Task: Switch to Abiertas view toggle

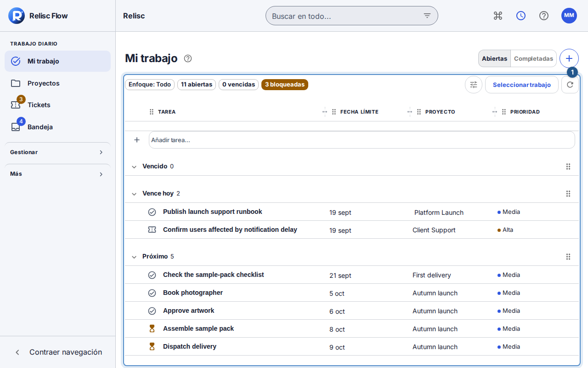Action: click(x=494, y=58)
